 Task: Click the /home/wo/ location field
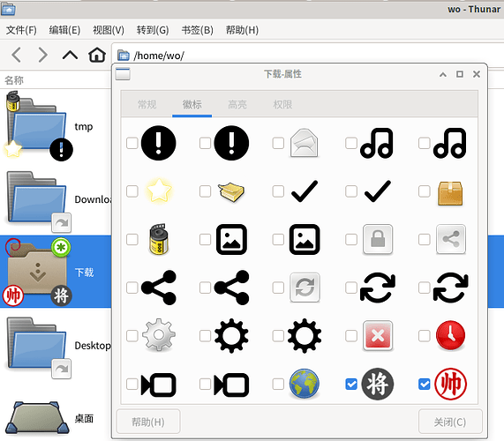[x=307, y=56]
